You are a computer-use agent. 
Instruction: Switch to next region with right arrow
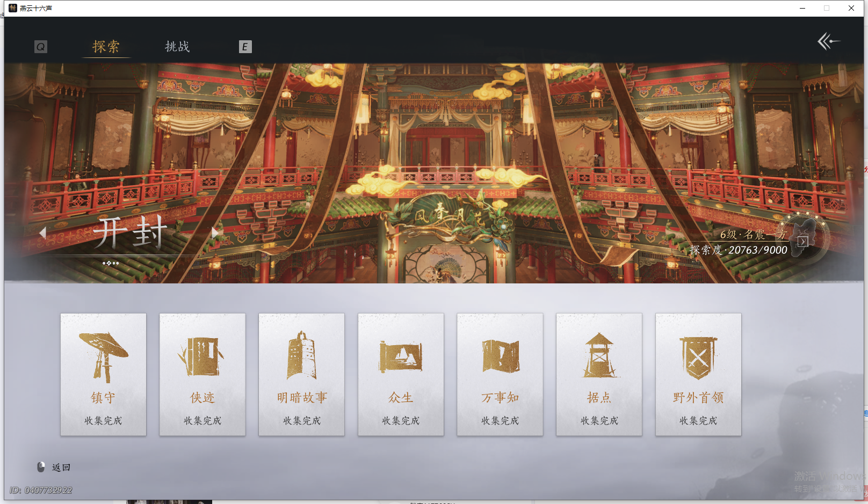click(x=215, y=232)
